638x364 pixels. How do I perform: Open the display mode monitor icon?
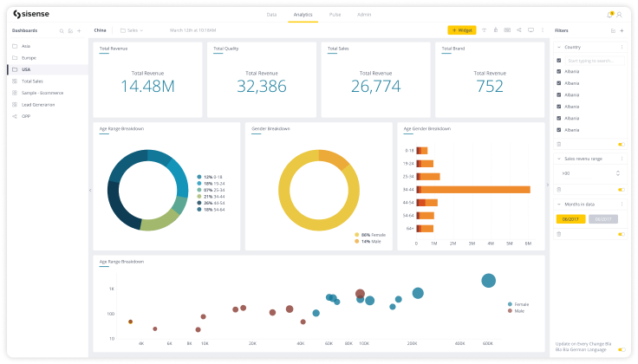point(530,29)
